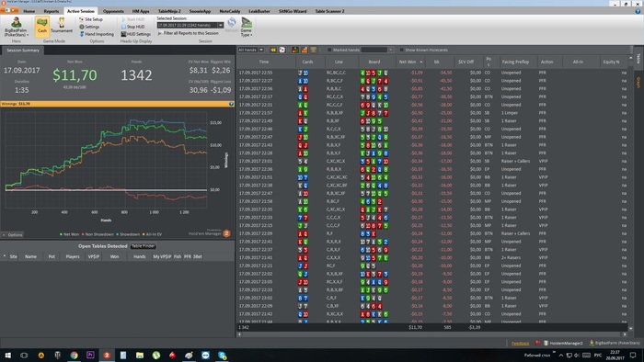Open the Opponents ribbon tab
This screenshot has width=644, height=362.
[113, 11]
